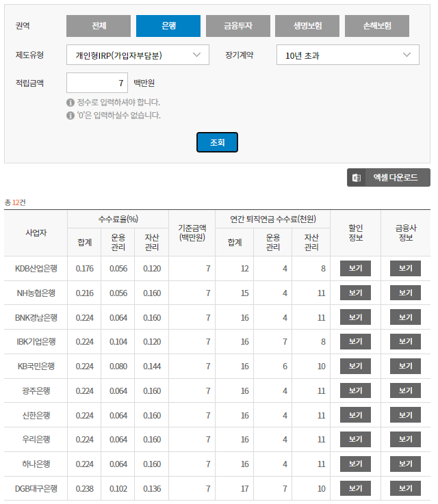Click KB국민은행 자산관리 rate 0.144
The height and width of the screenshot is (504, 438).
(152, 366)
